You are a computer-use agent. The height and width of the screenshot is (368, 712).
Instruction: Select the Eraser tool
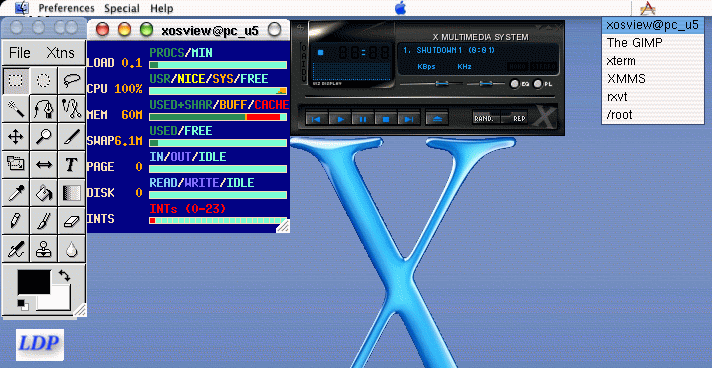[x=71, y=220]
